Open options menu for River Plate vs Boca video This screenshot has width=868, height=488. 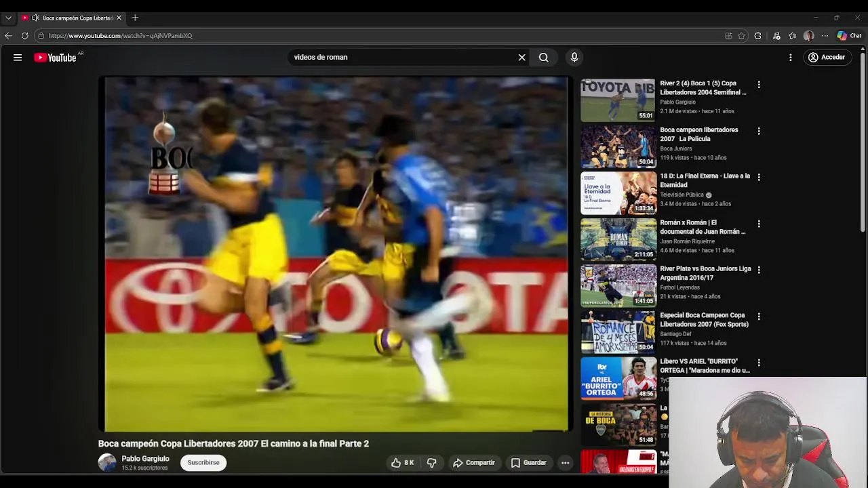[x=759, y=270]
